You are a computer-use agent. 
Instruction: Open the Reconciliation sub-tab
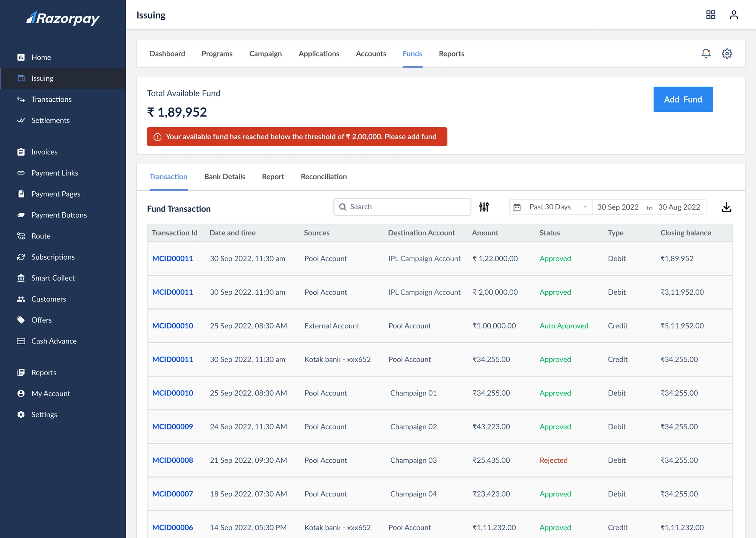coord(324,177)
